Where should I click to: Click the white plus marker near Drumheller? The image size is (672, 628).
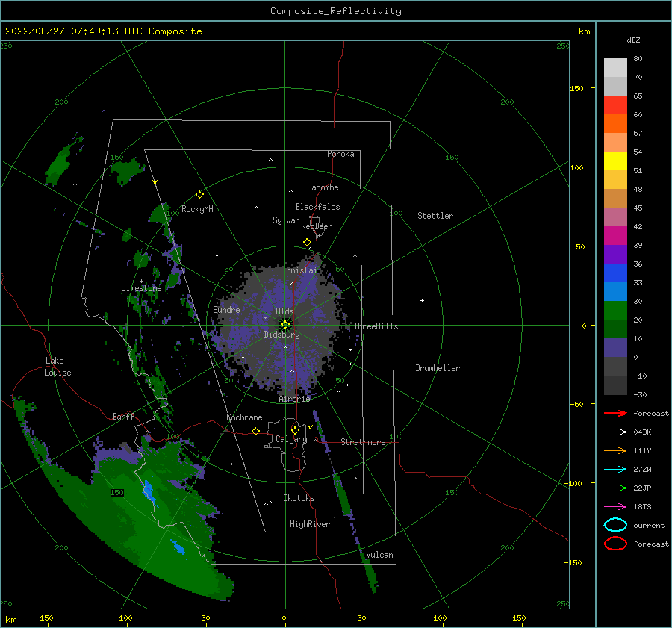click(422, 300)
